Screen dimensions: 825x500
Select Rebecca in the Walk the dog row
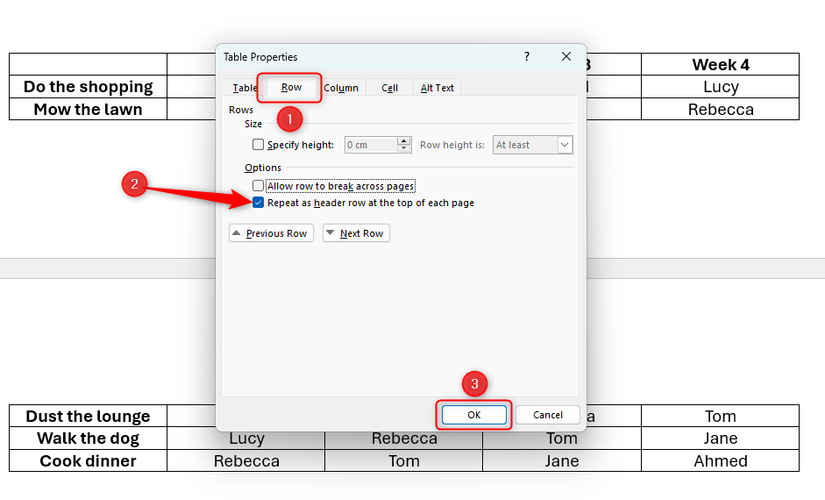[x=404, y=439]
